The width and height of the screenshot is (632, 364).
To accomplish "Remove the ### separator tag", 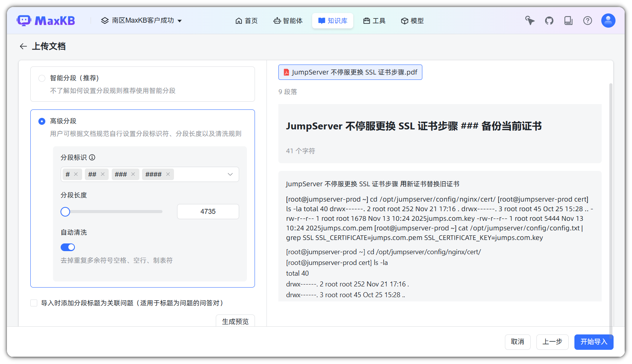I will pos(133,174).
